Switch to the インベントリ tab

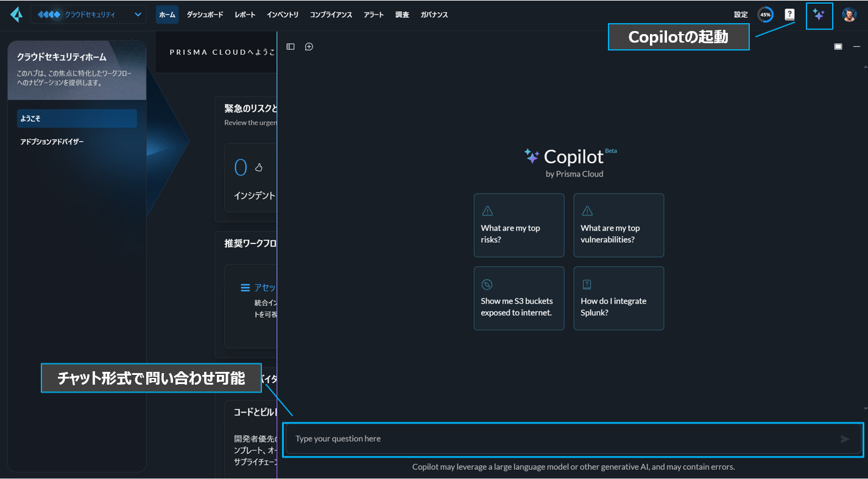tap(283, 15)
